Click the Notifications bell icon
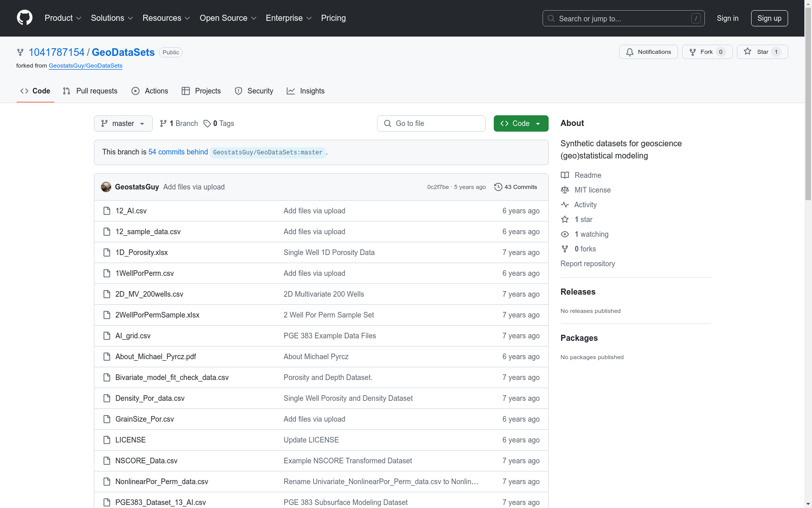 point(630,52)
